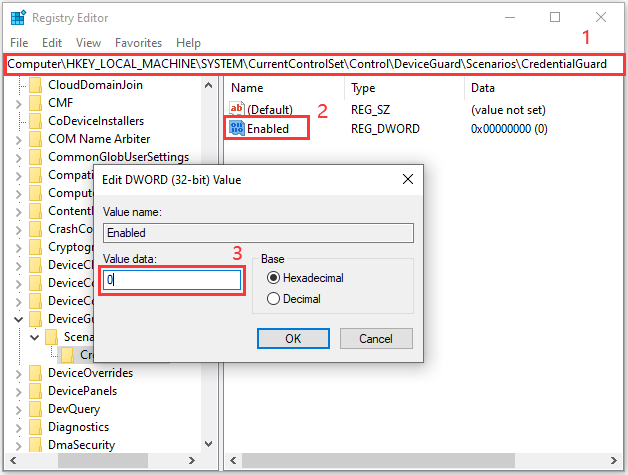Click the CloudDomainJoin folder icon

pyautogui.click(x=35, y=85)
